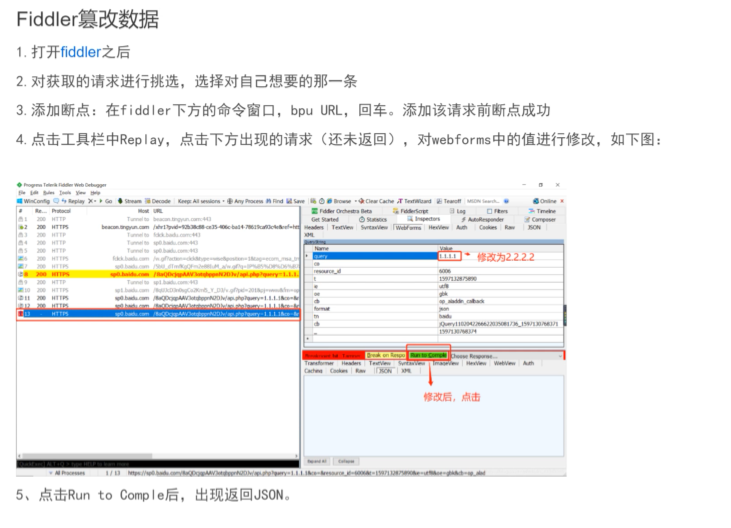Click the timer clock toolbar icon
731x528 pixels.
[x=322, y=201]
